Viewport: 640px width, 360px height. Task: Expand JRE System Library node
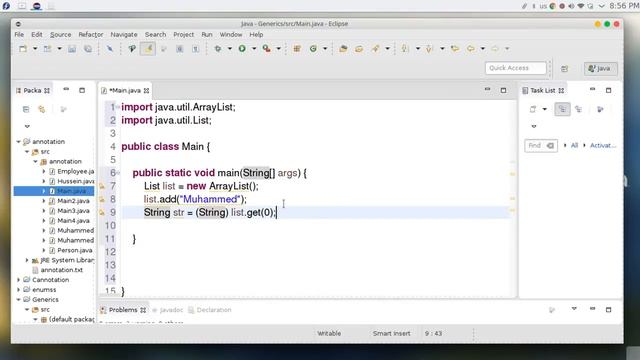pyautogui.click(x=27, y=260)
